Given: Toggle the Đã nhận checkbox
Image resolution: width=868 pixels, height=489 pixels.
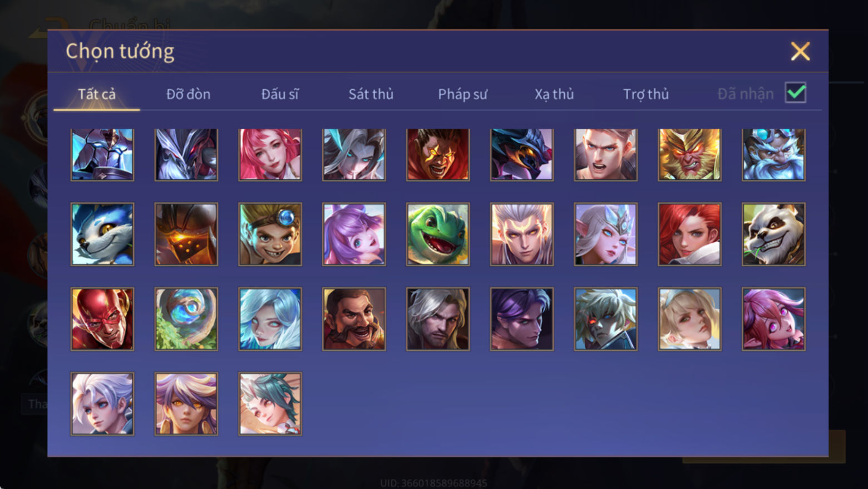Looking at the screenshot, I should click(796, 92).
